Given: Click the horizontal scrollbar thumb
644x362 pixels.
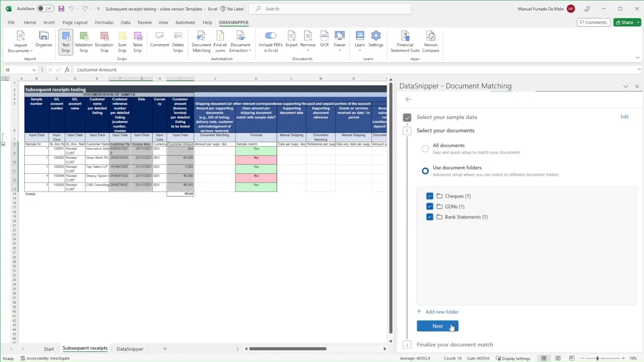Looking at the screenshot, I should 287,349.
